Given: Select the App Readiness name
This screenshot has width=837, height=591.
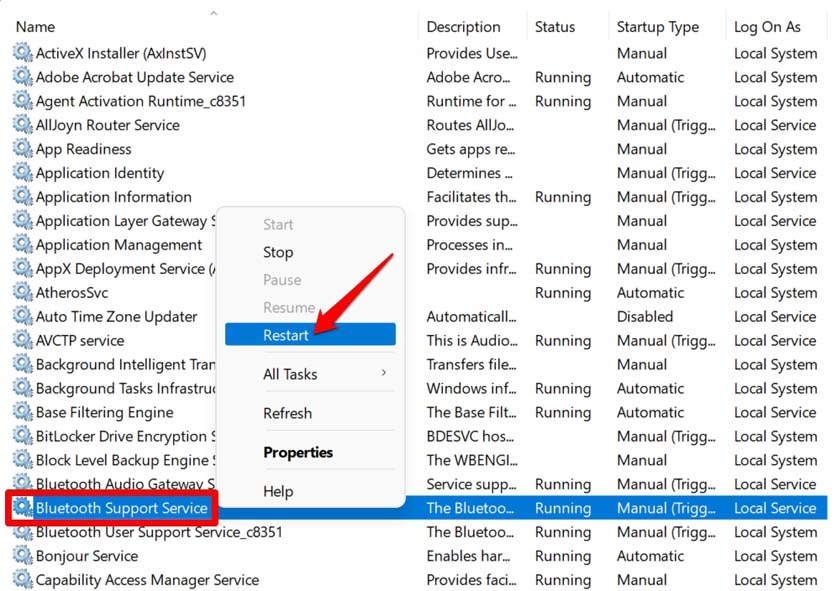Looking at the screenshot, I should pos(84,149).
